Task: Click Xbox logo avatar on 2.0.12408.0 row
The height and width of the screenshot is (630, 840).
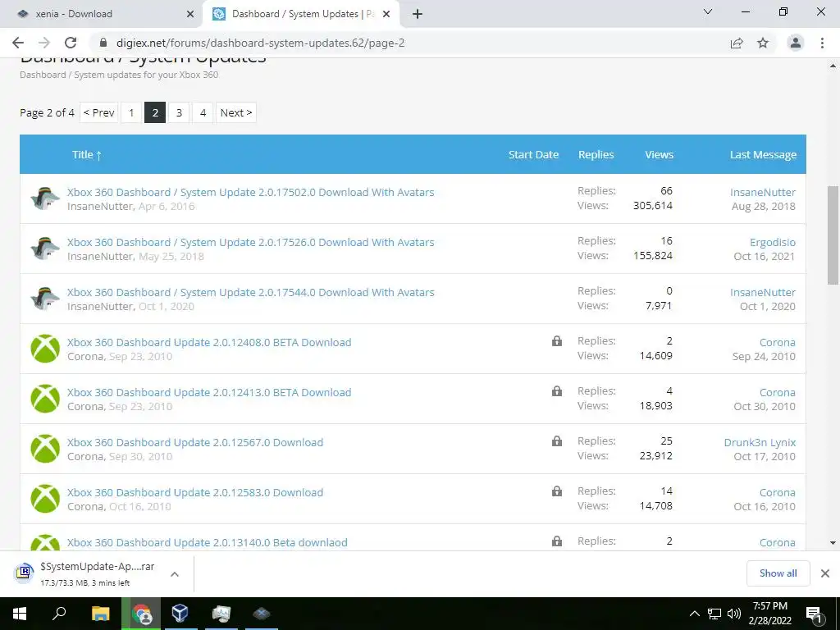Action: 45,349
